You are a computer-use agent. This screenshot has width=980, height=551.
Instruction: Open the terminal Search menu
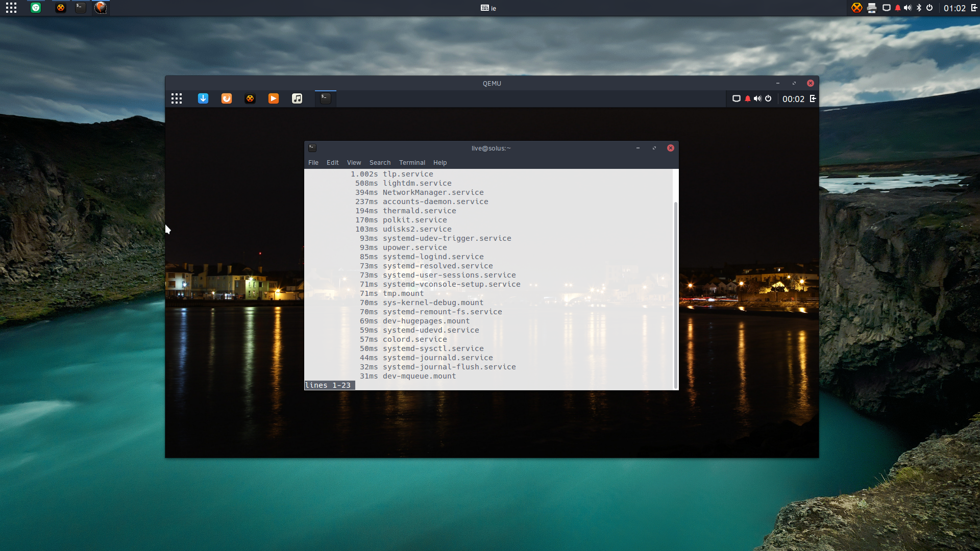click(380, 163)
